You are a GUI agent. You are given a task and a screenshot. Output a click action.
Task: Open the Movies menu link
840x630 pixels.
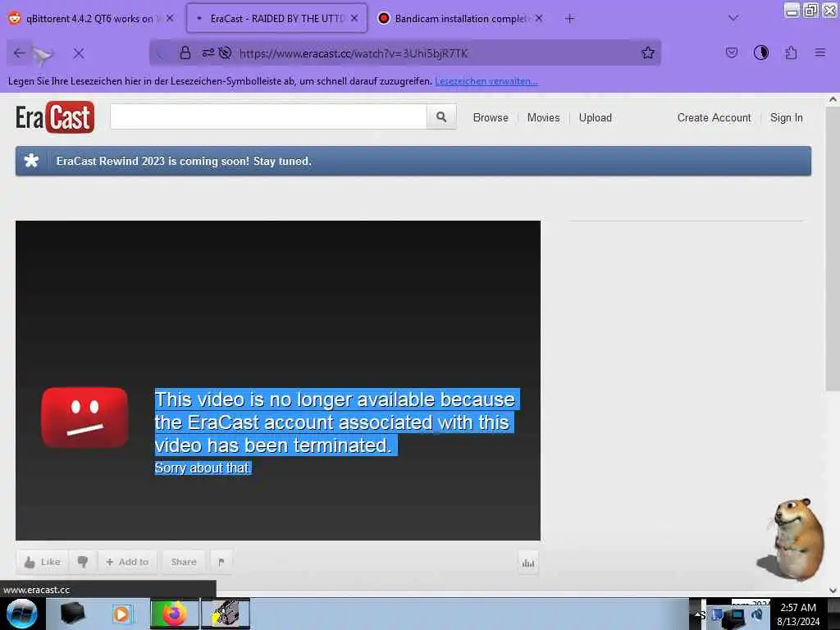[x=543, y=117]
